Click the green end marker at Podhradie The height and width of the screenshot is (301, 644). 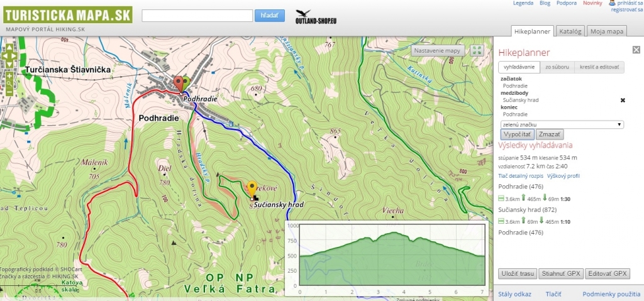click(x=186, y=82)
